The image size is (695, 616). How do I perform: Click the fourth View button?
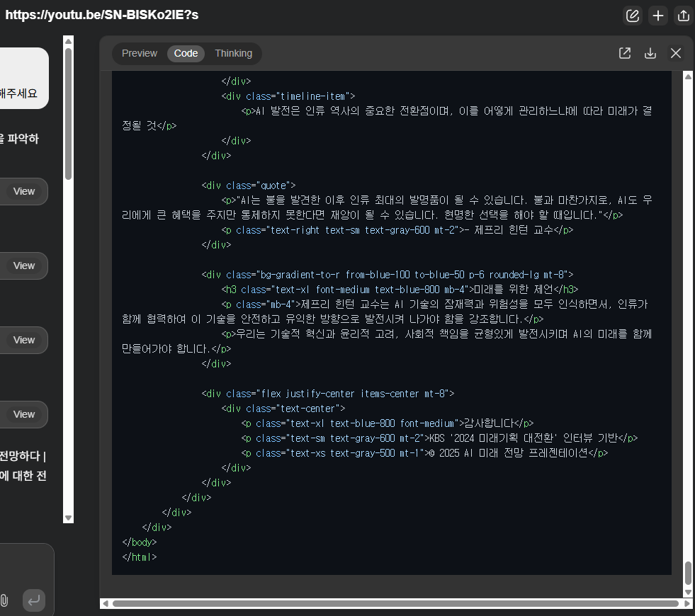24,414
